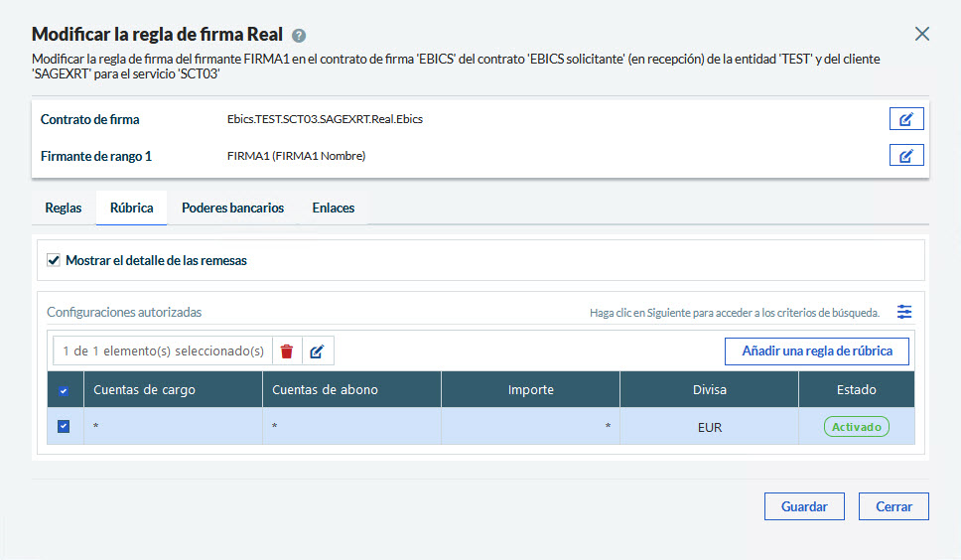
Task: Close the dialog with the X icon
Action: point(921,34)
